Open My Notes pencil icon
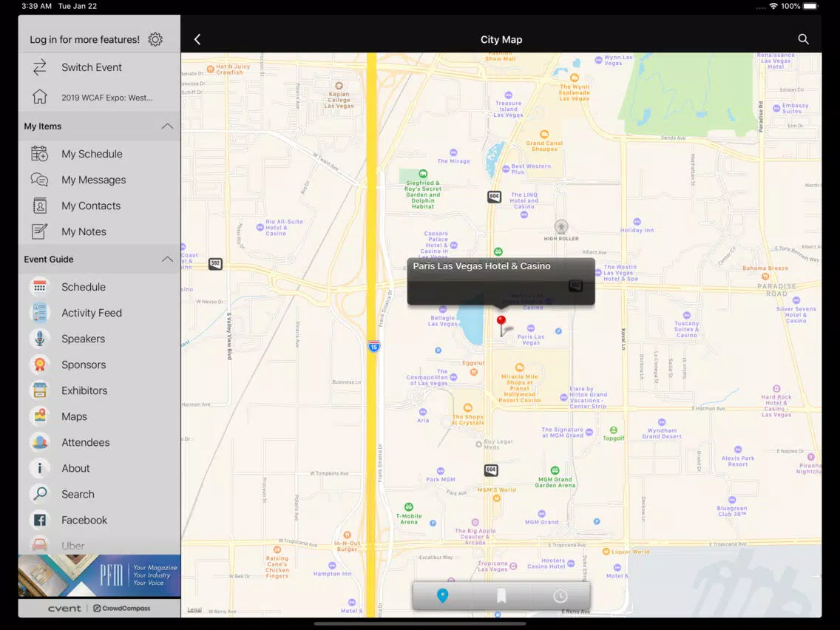 click(x=40, y=231)
